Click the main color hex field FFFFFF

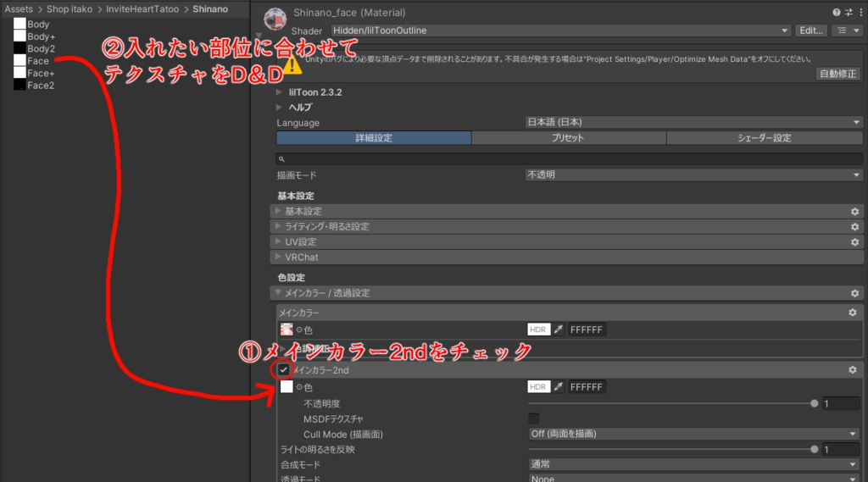click(587, 330)
